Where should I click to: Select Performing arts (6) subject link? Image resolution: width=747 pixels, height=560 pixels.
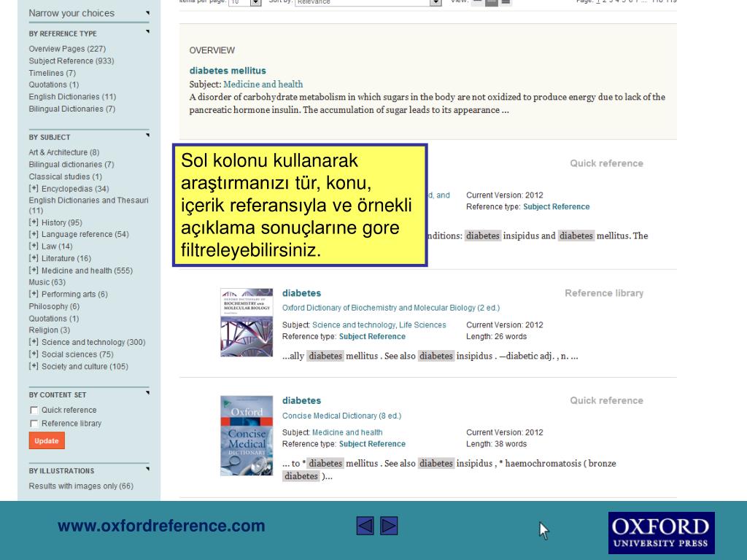(75, 295)
